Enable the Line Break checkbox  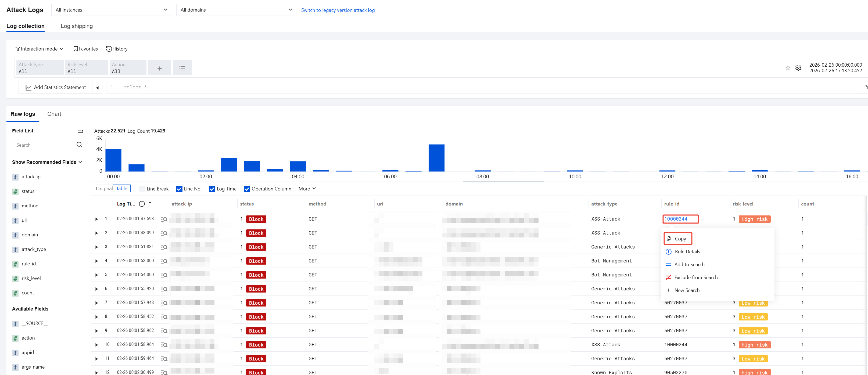142,189
